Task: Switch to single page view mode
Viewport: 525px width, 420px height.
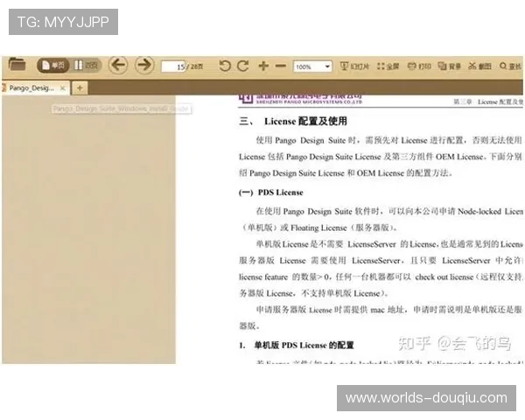Action: [53, 66]
